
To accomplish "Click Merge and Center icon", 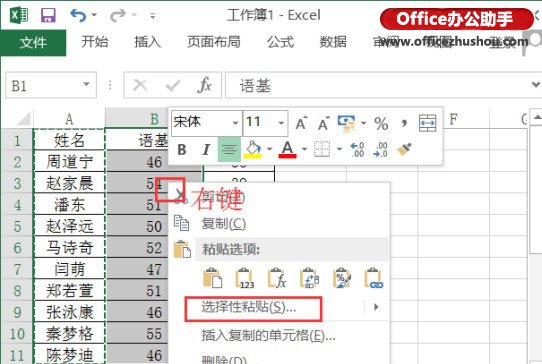I will tap(428, 123).
